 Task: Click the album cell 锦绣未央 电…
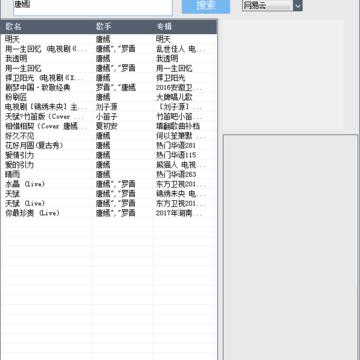point(181,194)
